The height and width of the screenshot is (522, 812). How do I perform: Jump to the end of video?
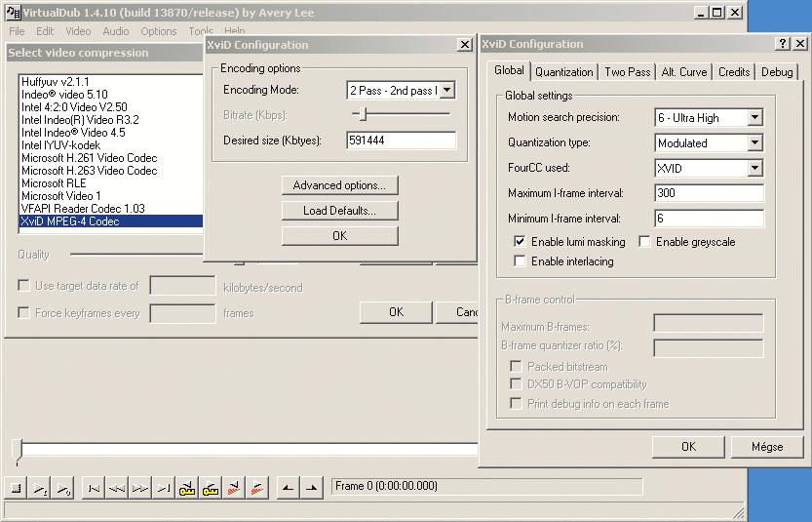pos(164,488)
